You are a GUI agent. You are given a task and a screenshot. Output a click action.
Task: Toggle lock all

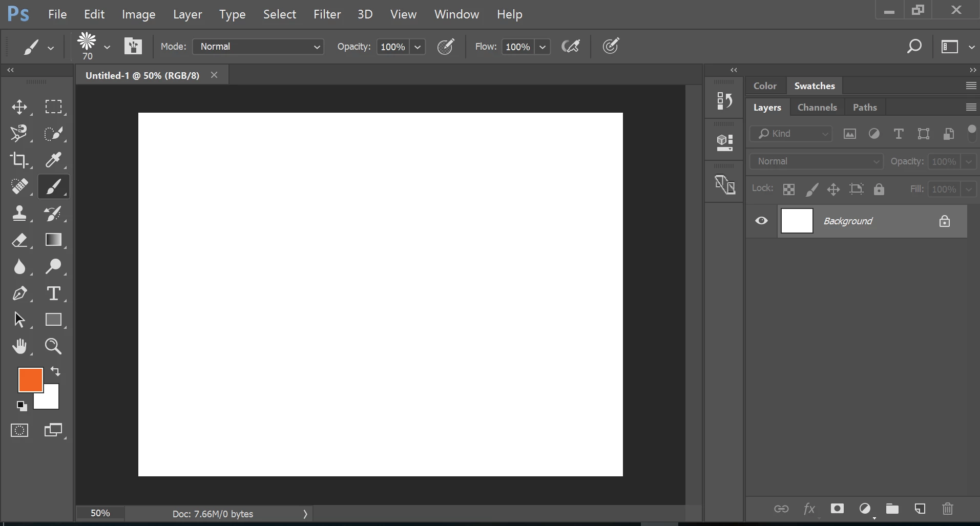pyautogui.click(x=879, y=189)
